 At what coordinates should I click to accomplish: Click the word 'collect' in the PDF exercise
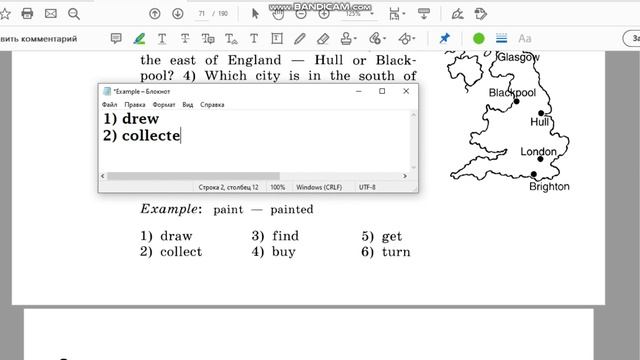181,251
